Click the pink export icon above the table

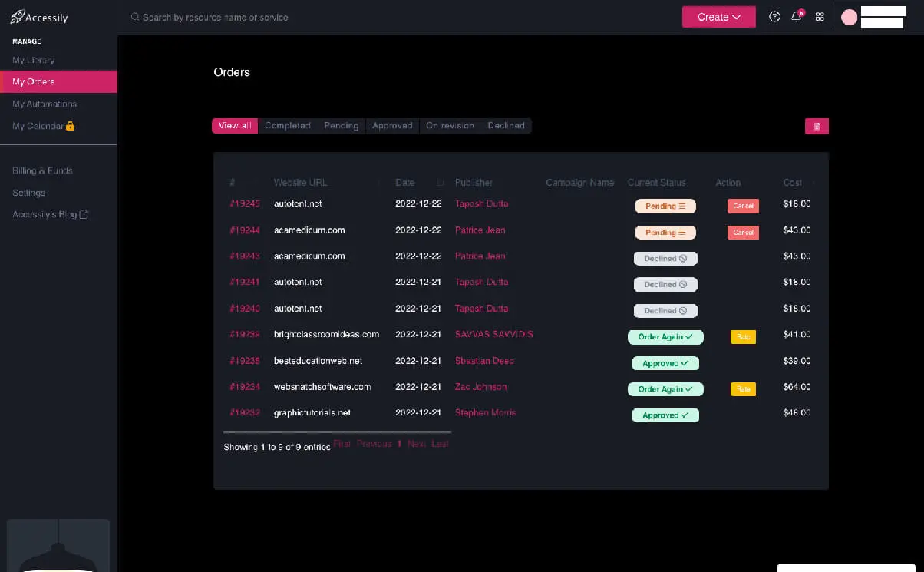click(817, 127)
